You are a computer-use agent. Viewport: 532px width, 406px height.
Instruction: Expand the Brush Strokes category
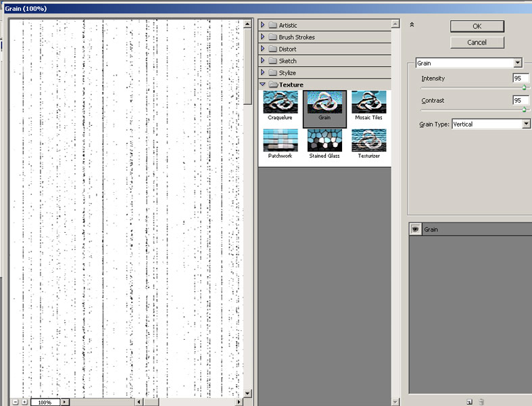pos(262,37)
